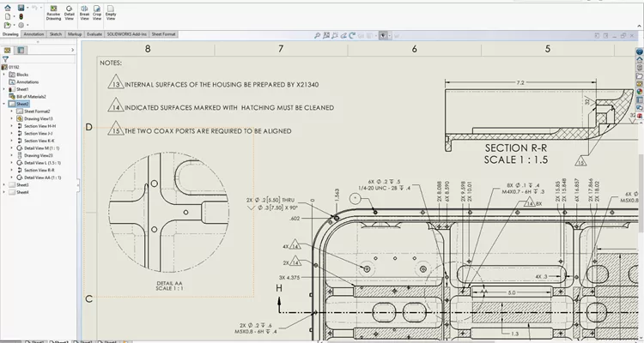Image resolution: width=644 pixels, height=343 pixels.
Task: Click the Save floppy disk icon
Action: point(21,8)
